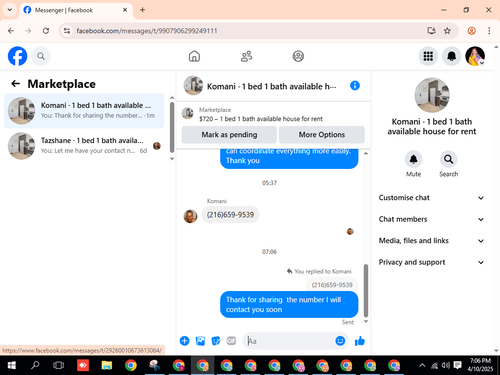Click the address bar URL
500x375 pixels.
point(147,31)
